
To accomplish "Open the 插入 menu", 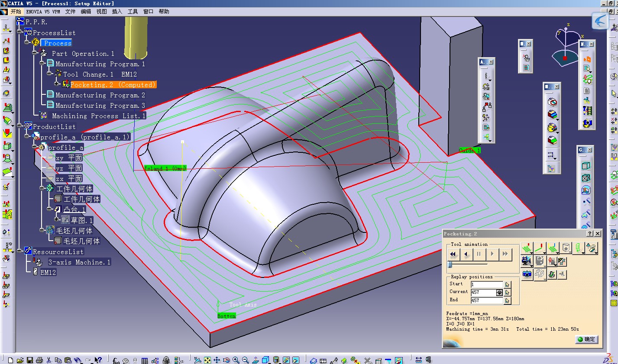I will [117, 12].
